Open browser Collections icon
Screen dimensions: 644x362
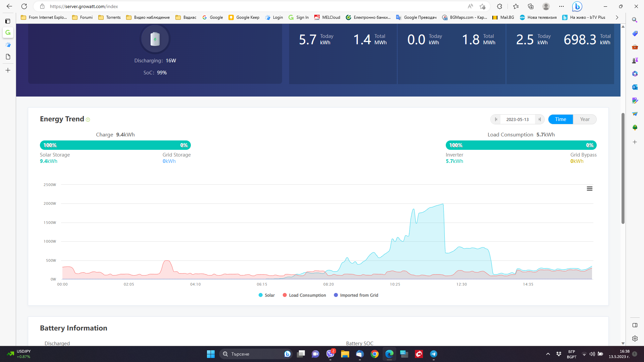pos(531,6)
